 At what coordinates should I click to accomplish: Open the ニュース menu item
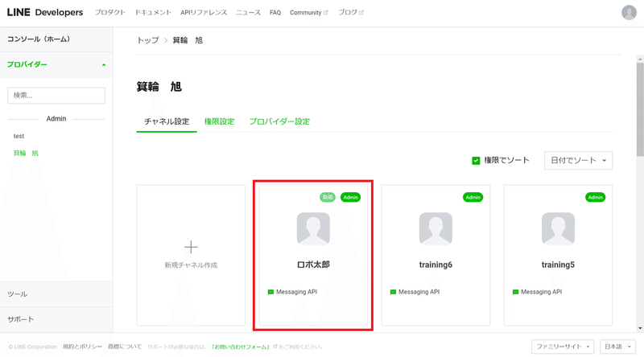point(248,12)
